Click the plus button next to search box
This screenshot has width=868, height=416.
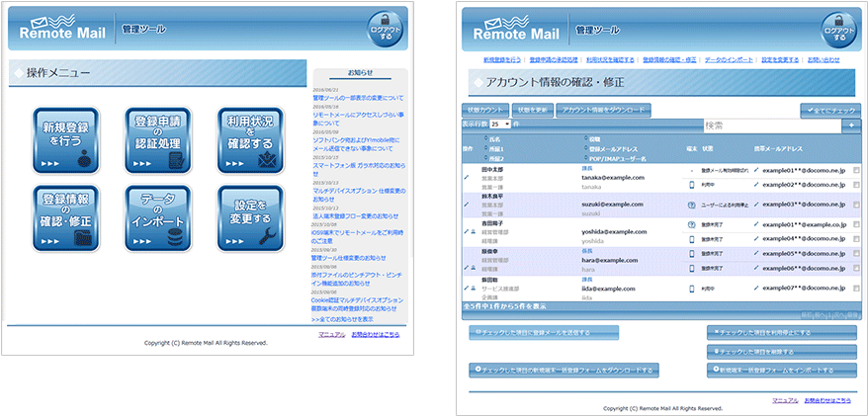tap(851, 125)
